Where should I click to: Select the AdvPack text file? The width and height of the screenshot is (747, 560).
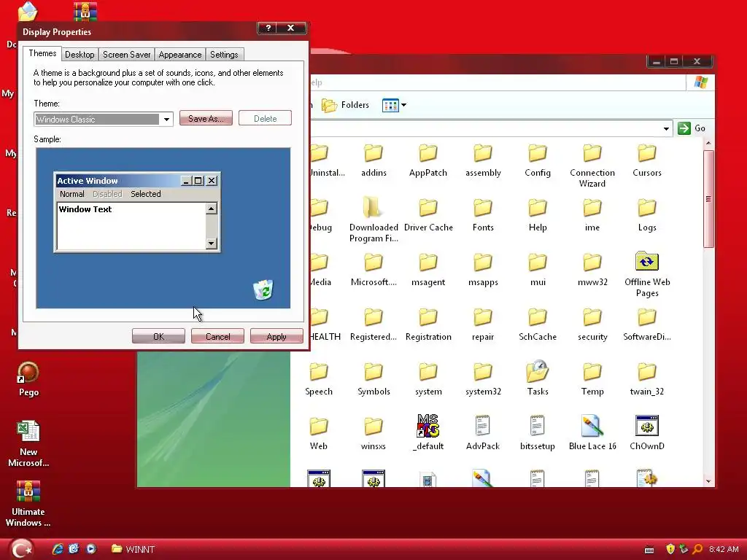pos(483,433)
